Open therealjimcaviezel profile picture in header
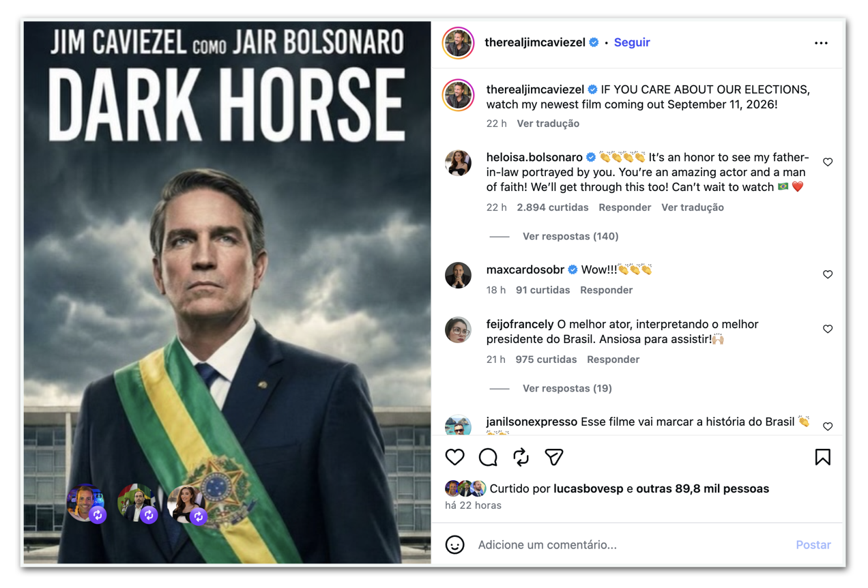Image resolution: width=868 pixels, height=588 pixels. click(458, 43)
